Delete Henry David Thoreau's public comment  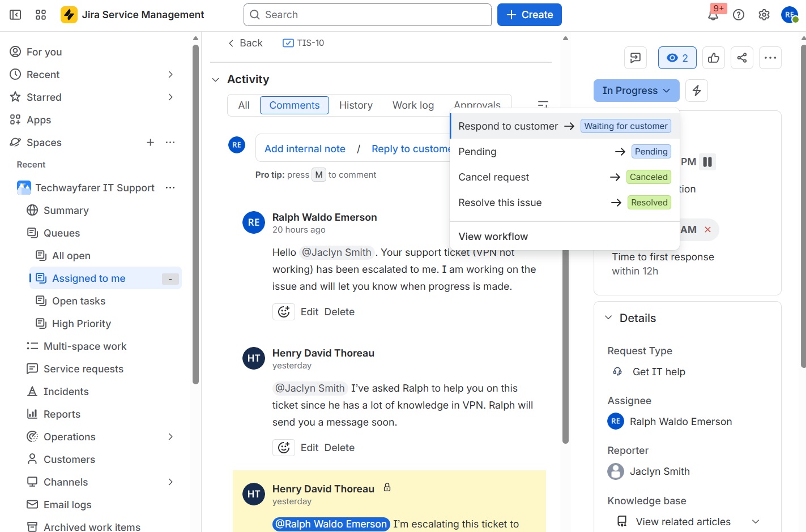point(339,448)
